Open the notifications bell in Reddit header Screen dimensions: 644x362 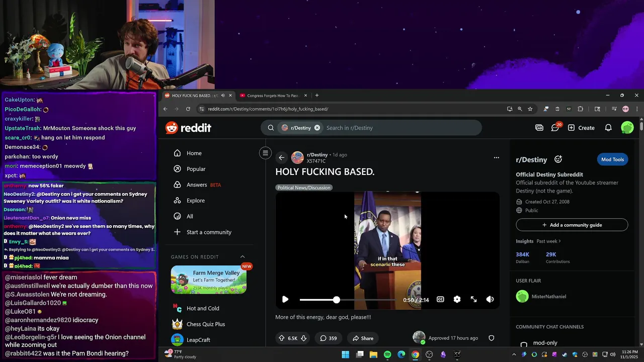(608, 128)
